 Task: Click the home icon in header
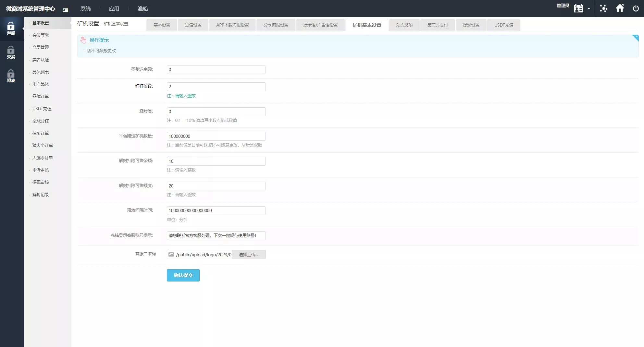[620, 8]
